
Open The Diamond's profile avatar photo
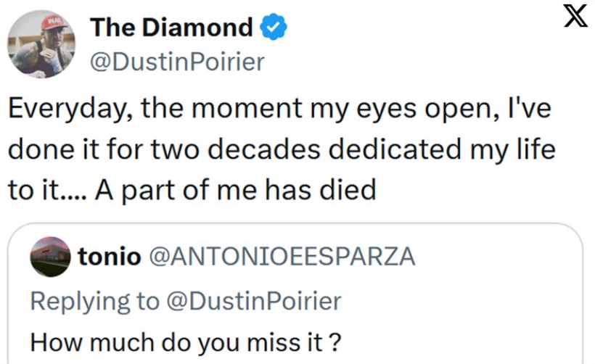(x=41, y=45)
